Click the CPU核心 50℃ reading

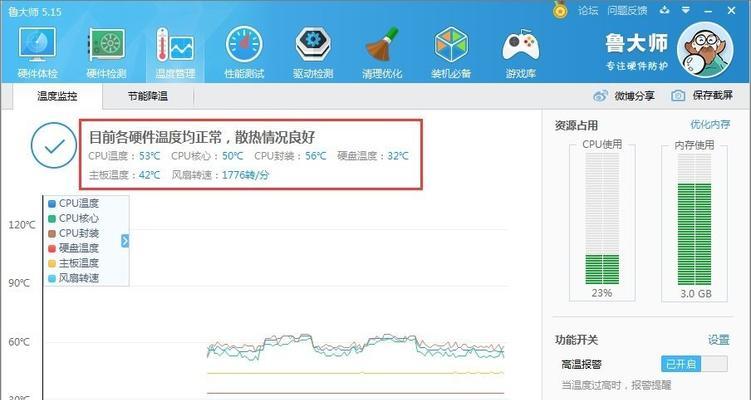207,156
